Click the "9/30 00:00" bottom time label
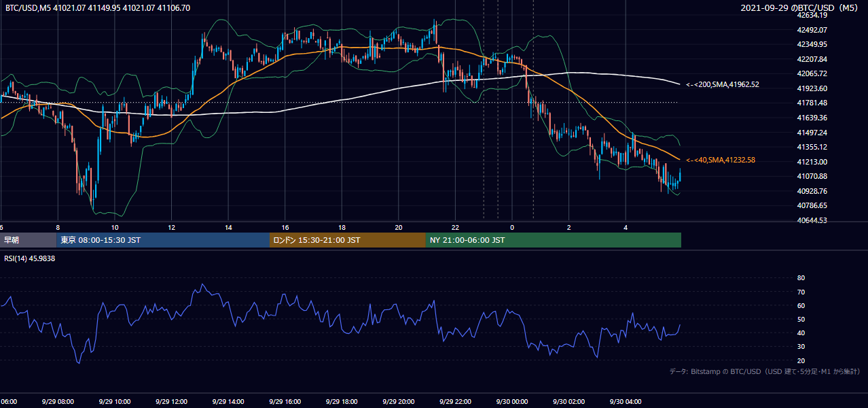 511,402
